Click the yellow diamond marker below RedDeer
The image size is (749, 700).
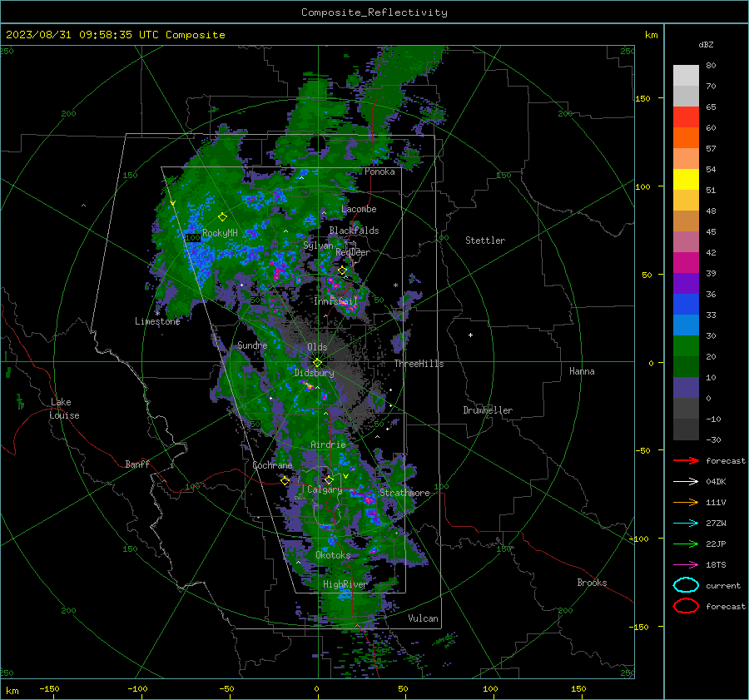tap(342, 271)
